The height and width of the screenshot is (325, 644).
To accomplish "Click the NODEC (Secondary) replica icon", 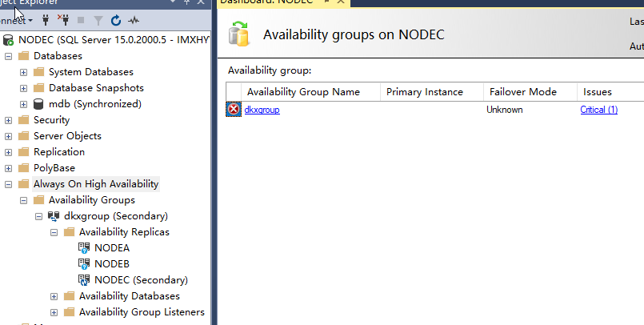I will click(x=84, y=280).
